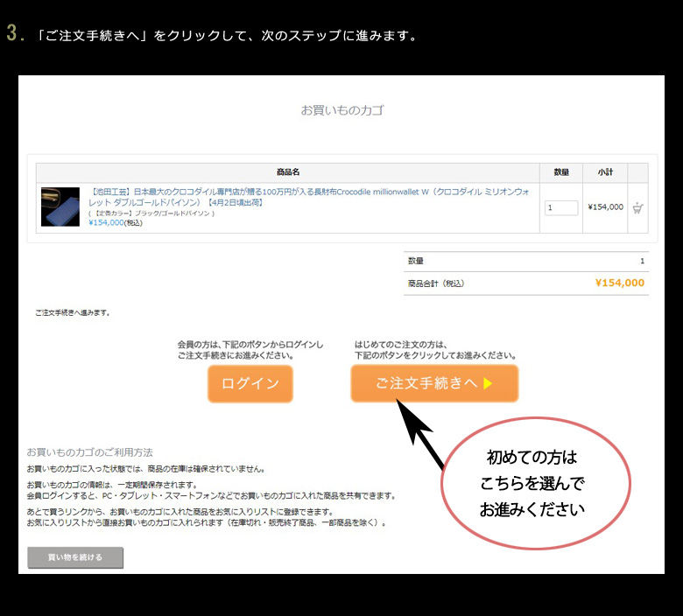Click the quantity input field showing 1
This screenshot has height=616, width=683.
click(x=561, y=208)
